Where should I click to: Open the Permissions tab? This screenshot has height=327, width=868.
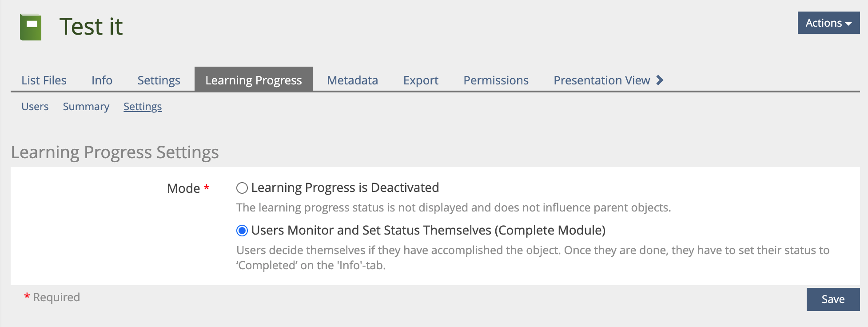pyautogui.click(x=496, y=80)
